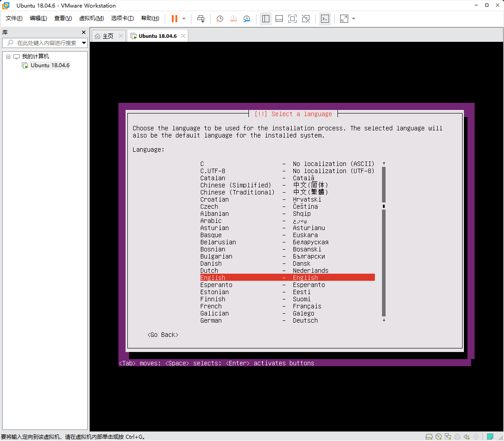504x441 pixels.
Task: Open the console view icon
Action: [x=325, y=19]
